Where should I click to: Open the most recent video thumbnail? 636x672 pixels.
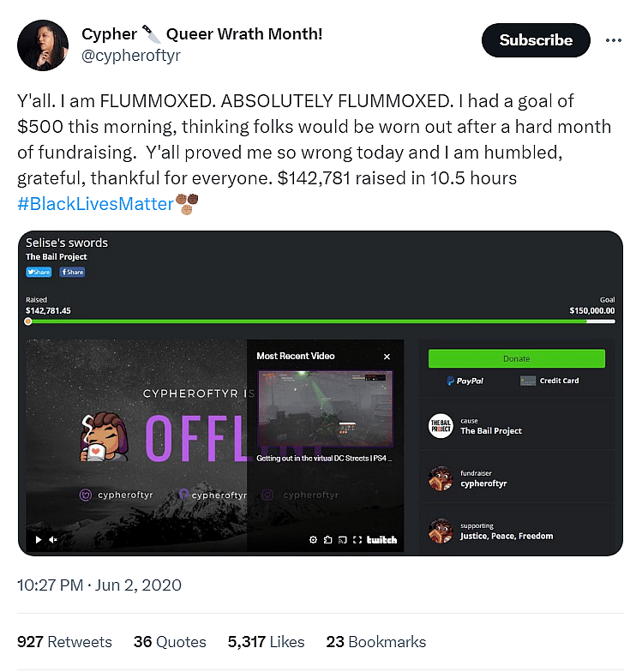(326, 410)
